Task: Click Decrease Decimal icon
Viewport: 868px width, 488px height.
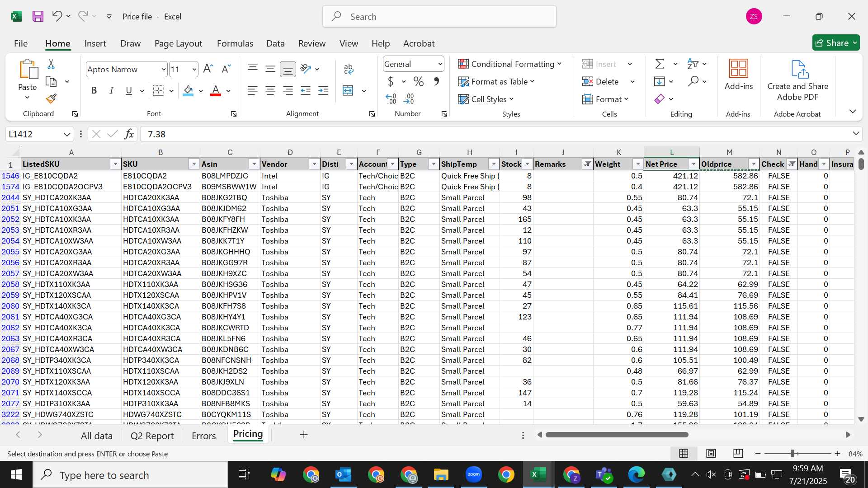Action: point(409,99)
